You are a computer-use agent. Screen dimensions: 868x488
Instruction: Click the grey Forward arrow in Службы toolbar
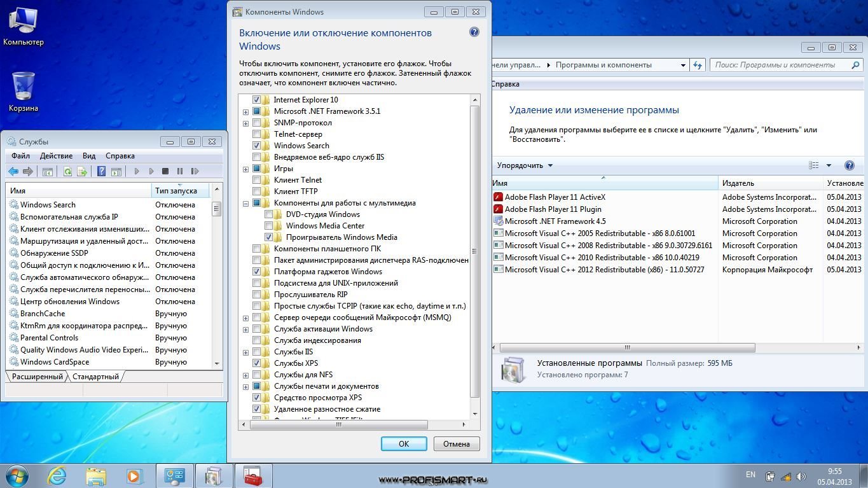(x=27, y=171)
